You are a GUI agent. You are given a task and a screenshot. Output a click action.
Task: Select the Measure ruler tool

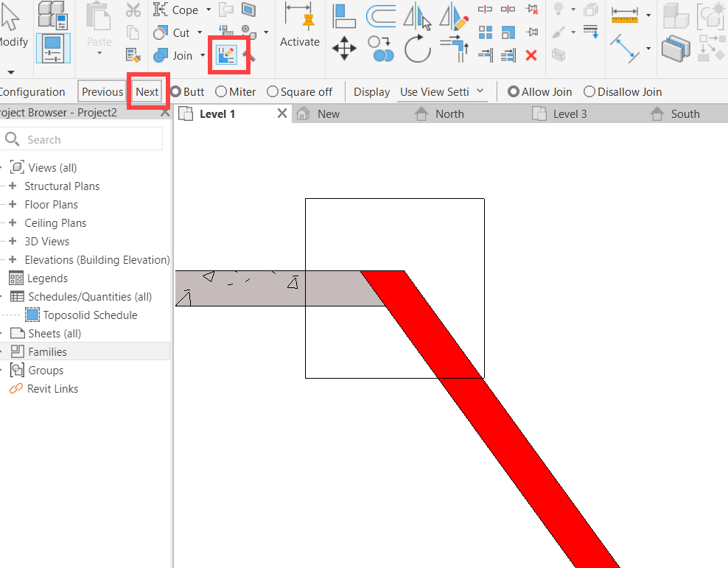click(624, 15)
